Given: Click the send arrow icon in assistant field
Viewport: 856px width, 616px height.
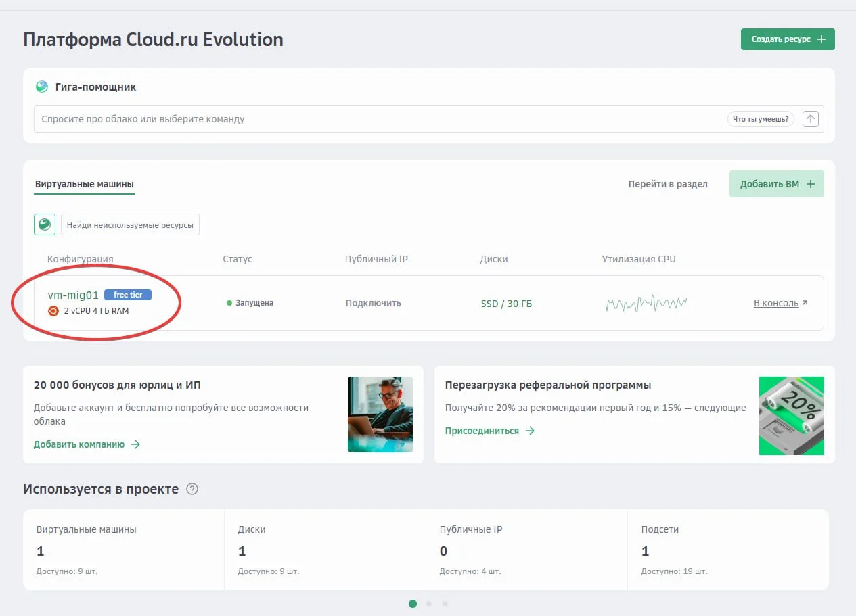Looking at the screenshot, I should [810, 119].
